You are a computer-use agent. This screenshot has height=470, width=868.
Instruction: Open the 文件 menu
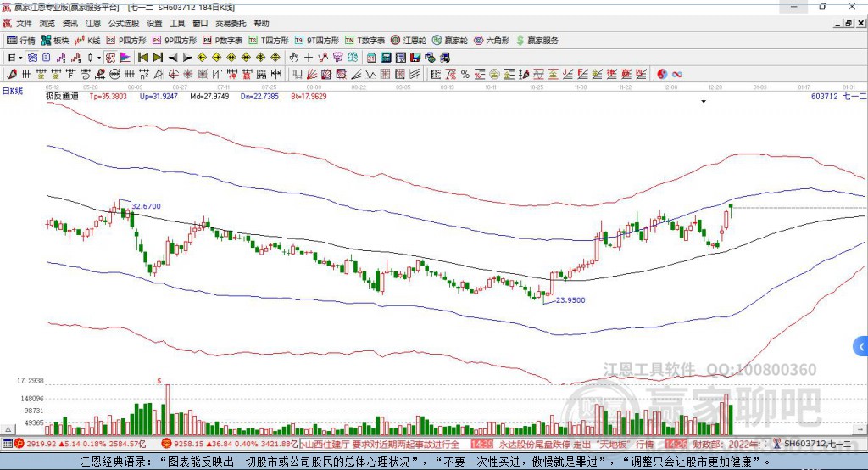coord(24,23)
